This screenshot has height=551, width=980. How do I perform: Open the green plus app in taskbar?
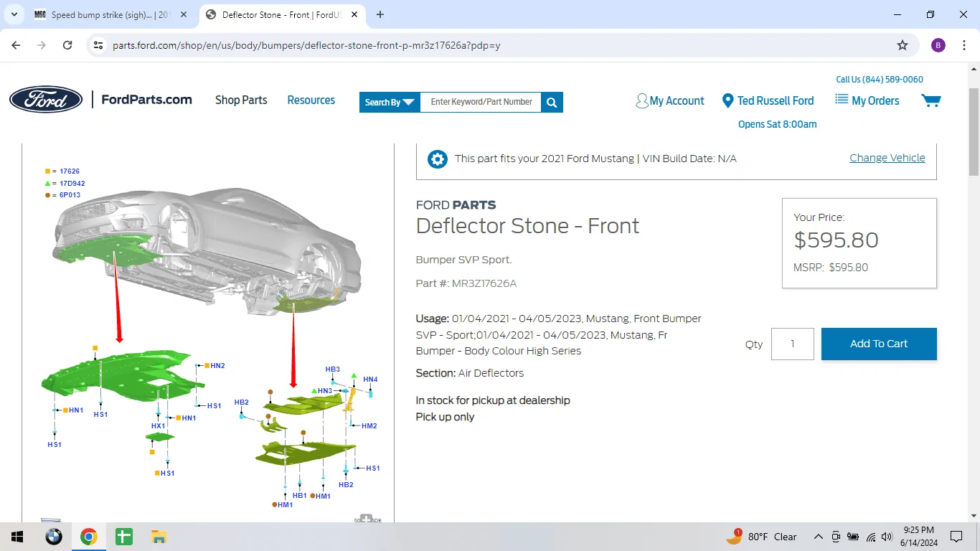click(124, 537)
